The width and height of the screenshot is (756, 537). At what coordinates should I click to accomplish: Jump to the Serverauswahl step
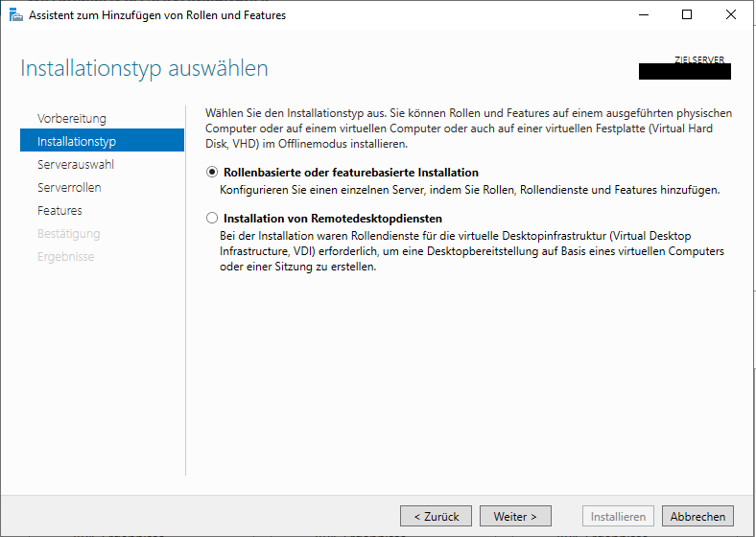(x=76, y=164)
